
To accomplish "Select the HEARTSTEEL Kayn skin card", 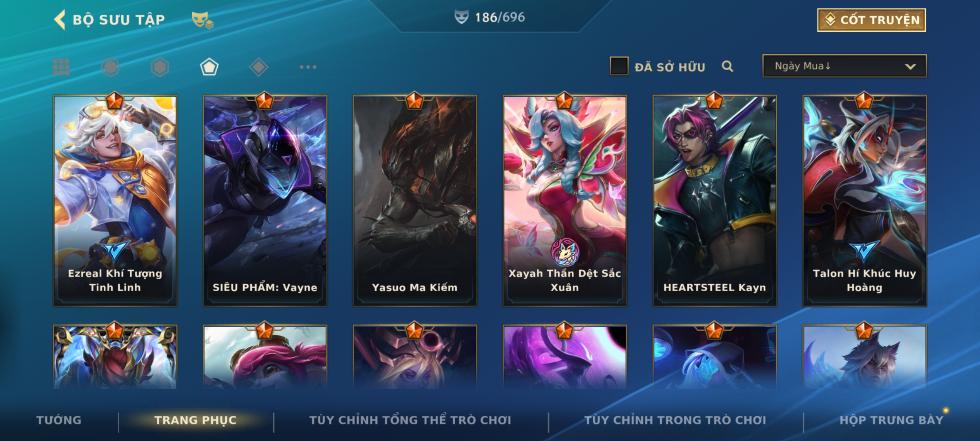I will (715, 201).
